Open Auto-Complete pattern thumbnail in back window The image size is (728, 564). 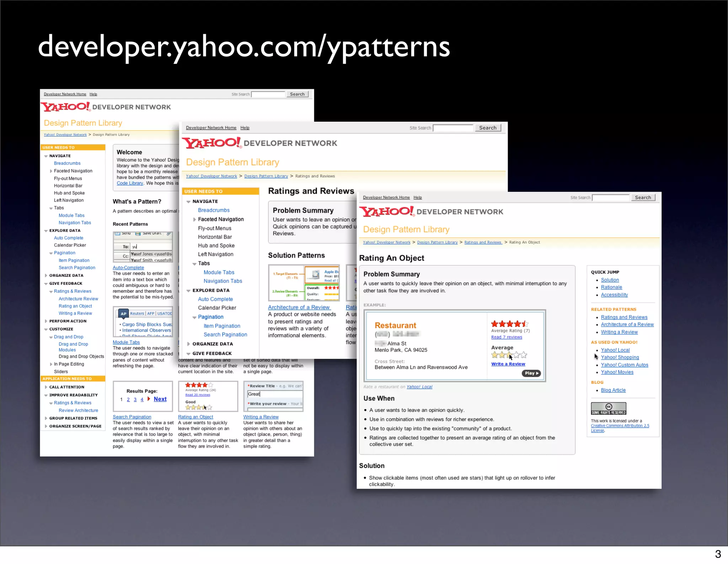143,247
